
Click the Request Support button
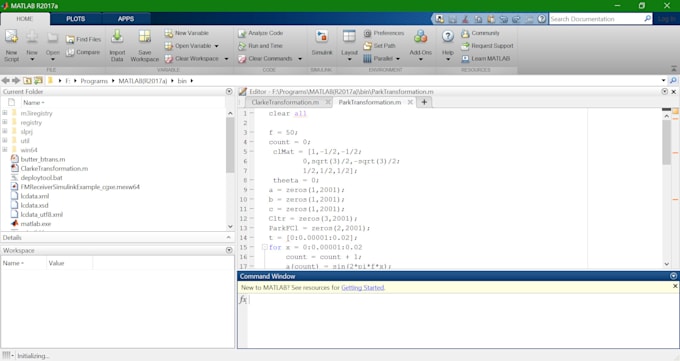487,46
